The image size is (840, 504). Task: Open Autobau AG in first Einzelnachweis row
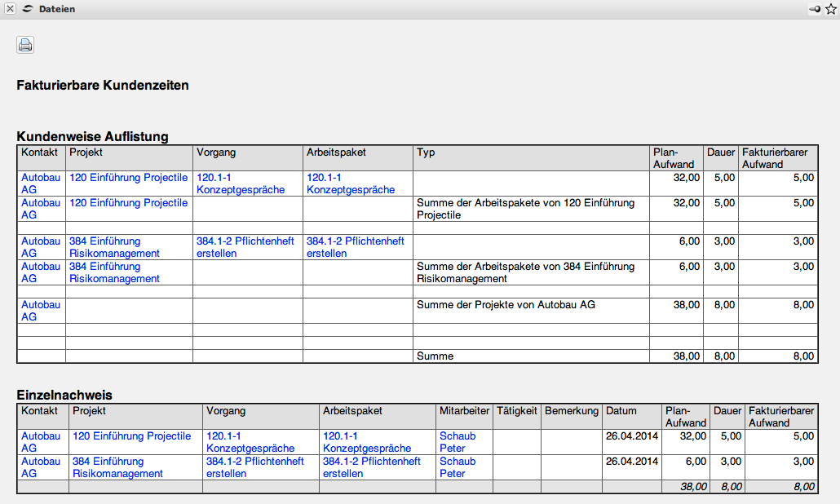point(40,442)
